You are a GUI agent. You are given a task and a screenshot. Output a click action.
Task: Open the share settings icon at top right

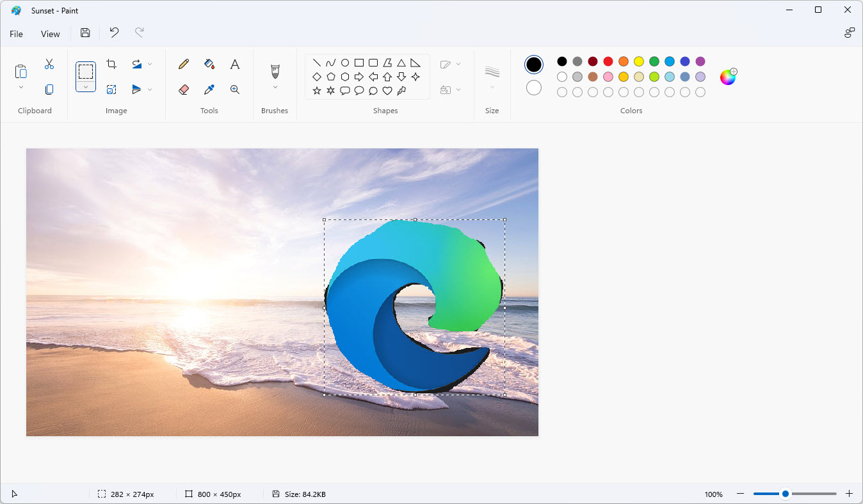(850, 33)
